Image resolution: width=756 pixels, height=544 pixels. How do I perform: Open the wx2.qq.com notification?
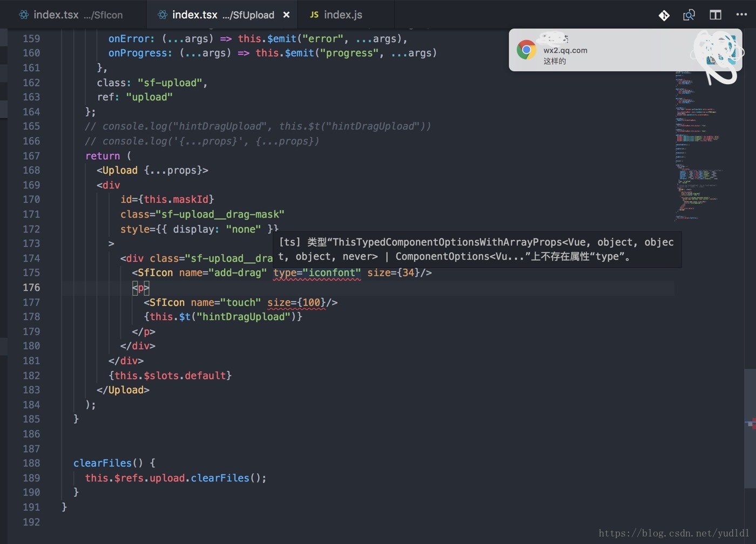(625, 50)
